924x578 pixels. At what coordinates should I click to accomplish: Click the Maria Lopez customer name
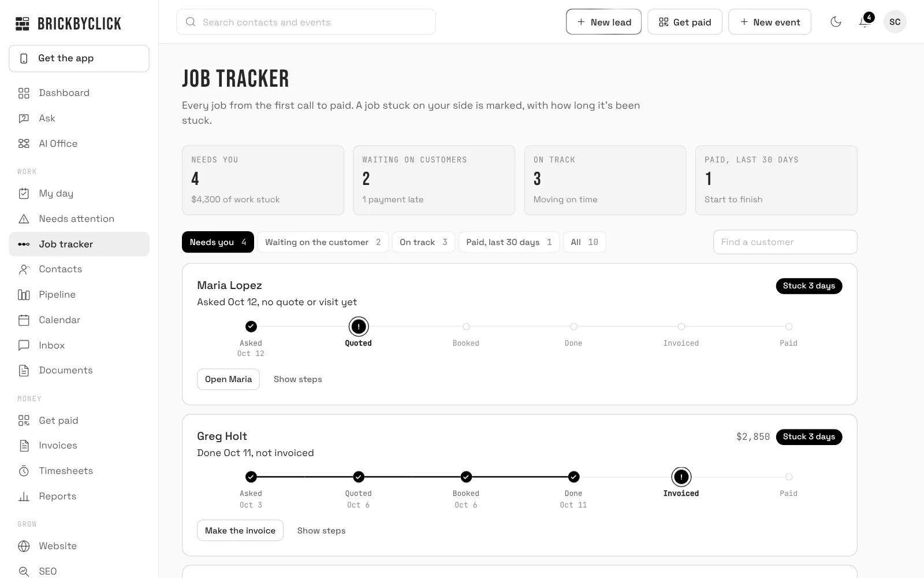(x=229, y=286)
